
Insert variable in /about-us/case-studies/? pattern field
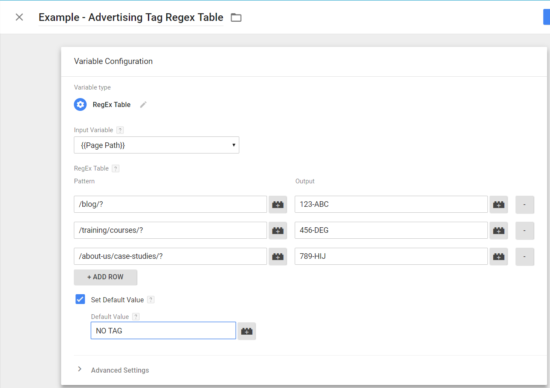278,256
